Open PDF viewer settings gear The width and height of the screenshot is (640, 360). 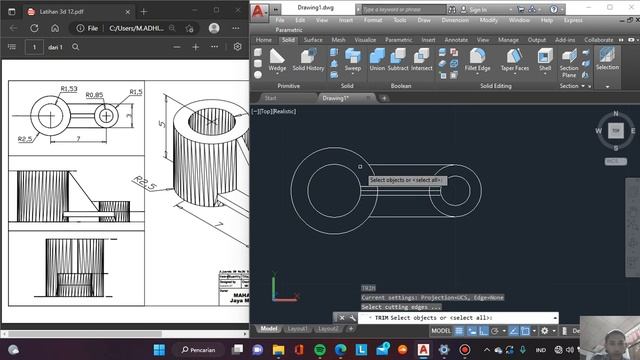[x=238, y=47]
